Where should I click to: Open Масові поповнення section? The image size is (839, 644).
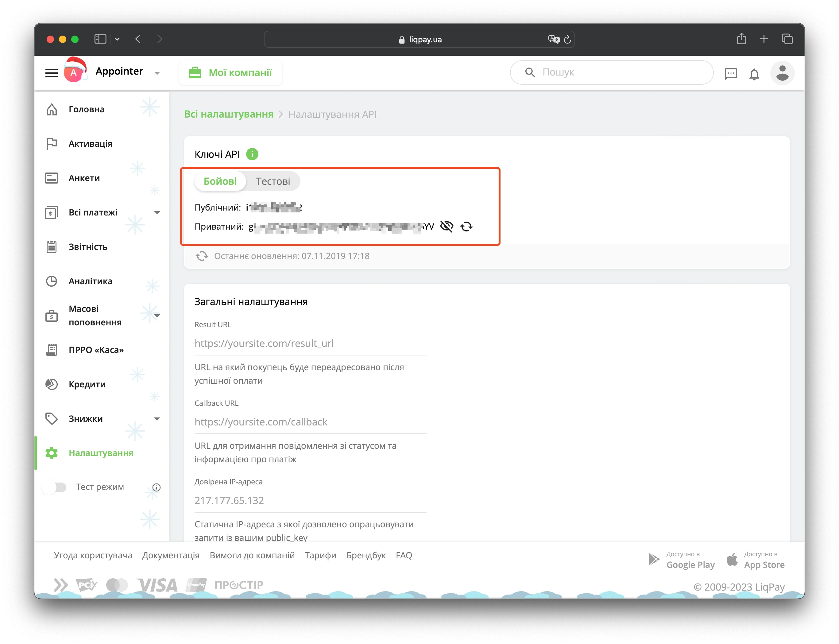[95, 316]
